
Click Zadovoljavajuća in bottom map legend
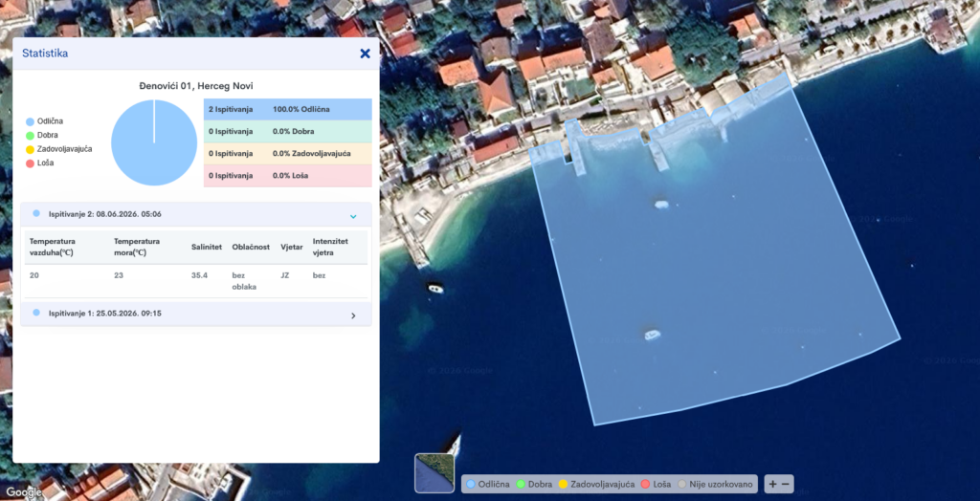pyautogui.click(x=597, y=484)
